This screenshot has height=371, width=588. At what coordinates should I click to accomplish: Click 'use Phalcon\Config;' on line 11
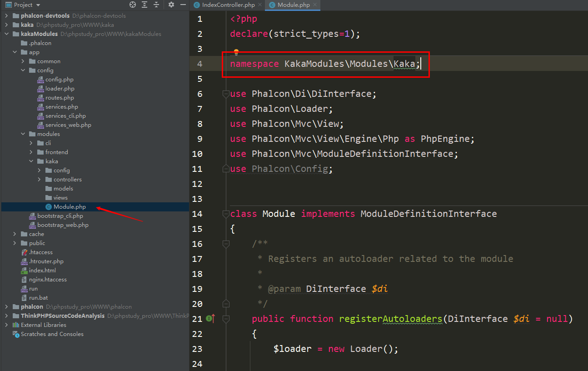pyautogui.click(x=281, y=169)
